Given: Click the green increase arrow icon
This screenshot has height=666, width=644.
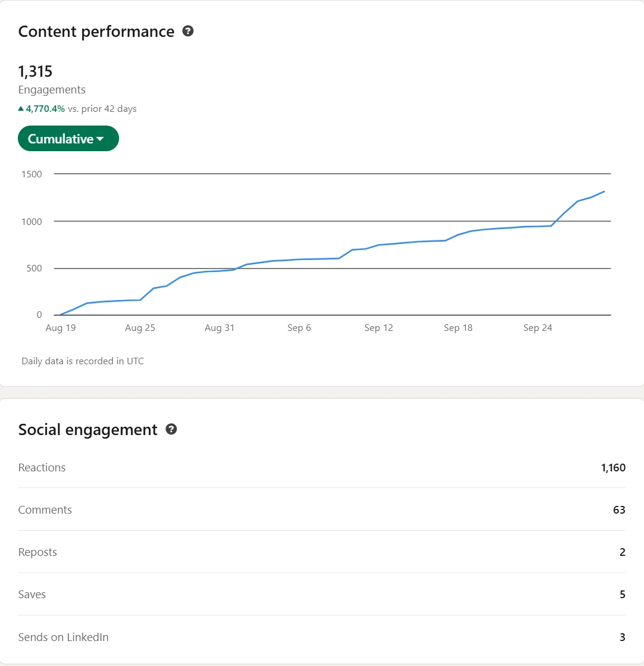Looking at the screenshot, I should point(21,109).
